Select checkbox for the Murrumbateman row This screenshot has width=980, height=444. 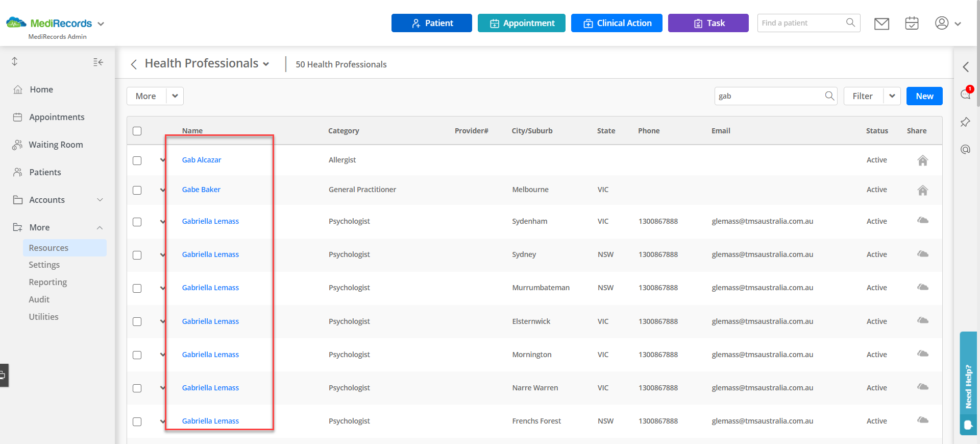(x=137, y=288)
